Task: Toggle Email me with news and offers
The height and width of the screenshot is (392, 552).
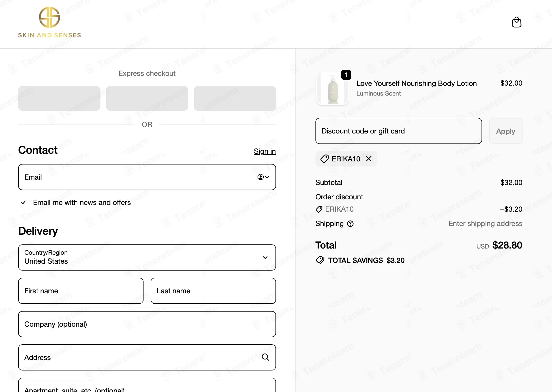Action: 23,203
